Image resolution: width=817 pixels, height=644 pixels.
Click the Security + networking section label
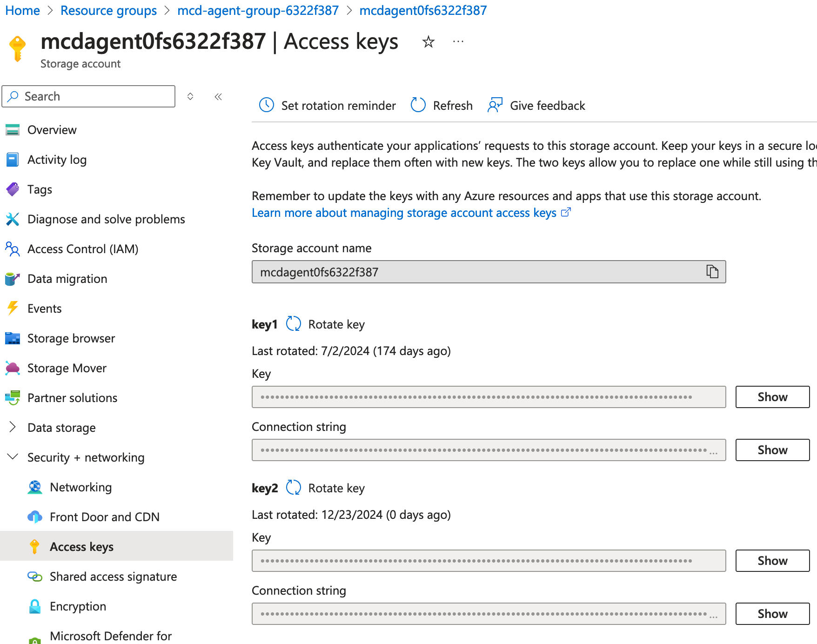pyautogui.click(x=86, y=457)
